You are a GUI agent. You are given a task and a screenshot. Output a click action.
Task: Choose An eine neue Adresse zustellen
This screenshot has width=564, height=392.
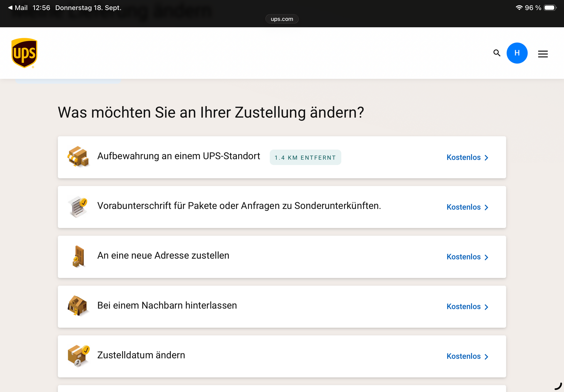pyautogui.click(x=163, y=255)
